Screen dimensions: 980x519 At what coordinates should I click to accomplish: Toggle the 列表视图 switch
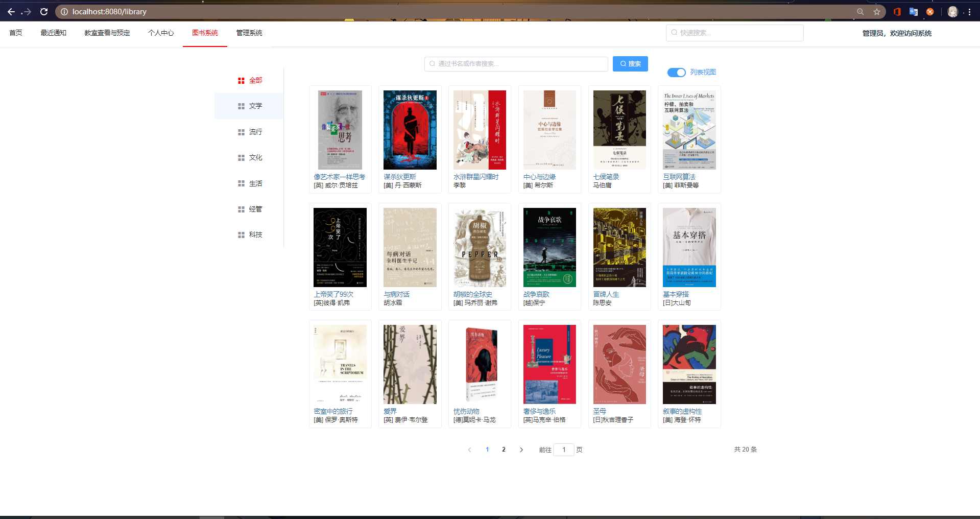677,73
